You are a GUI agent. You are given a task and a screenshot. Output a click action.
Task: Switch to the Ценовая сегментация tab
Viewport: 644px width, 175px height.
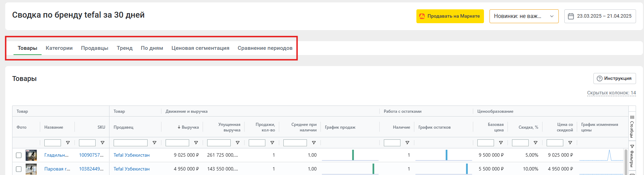(200, 48)
